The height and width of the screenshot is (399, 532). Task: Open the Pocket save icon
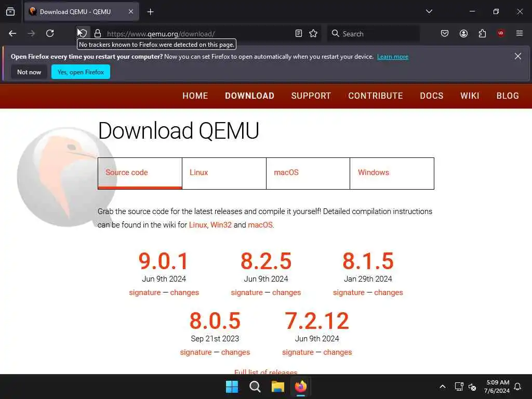(445, 34)
